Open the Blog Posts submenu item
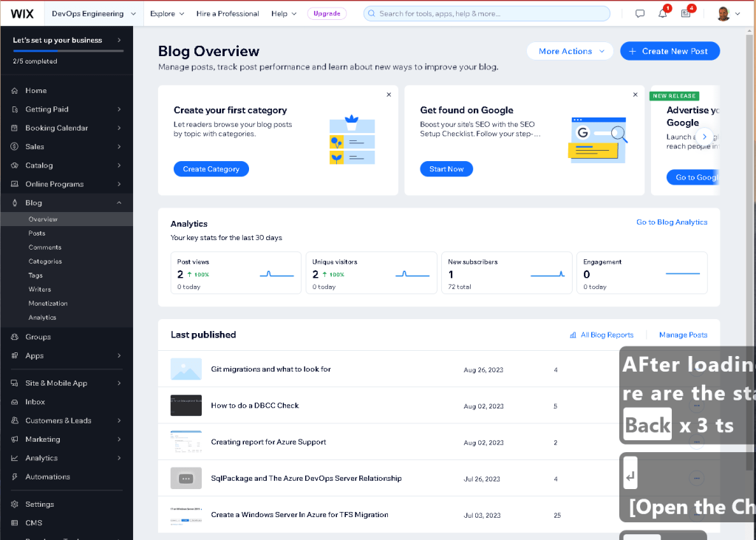 click(37, 233)
